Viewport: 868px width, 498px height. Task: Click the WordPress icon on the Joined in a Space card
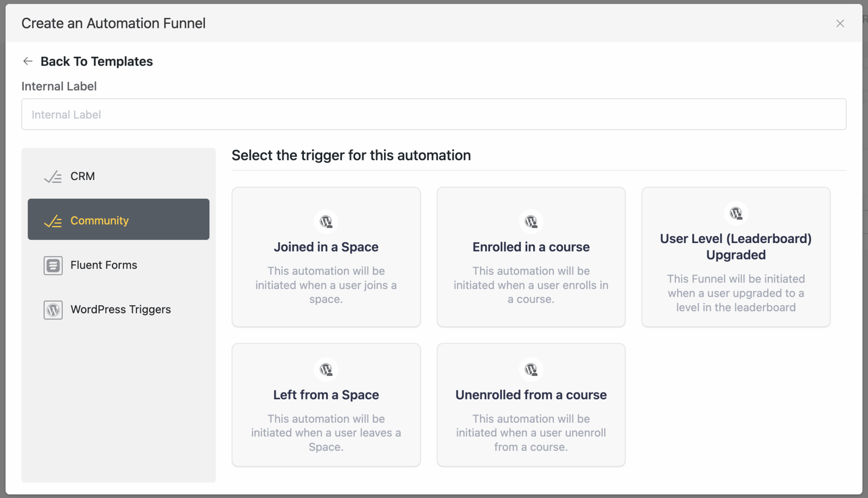(x=325, y=221)
